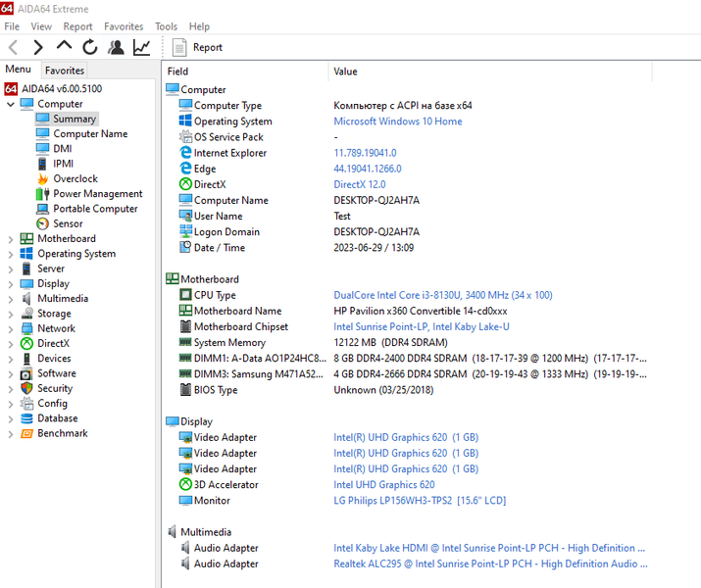Collapse the Computer tree node
The image size is (701, 588).
pyautogui.click(x=10, y=105)
